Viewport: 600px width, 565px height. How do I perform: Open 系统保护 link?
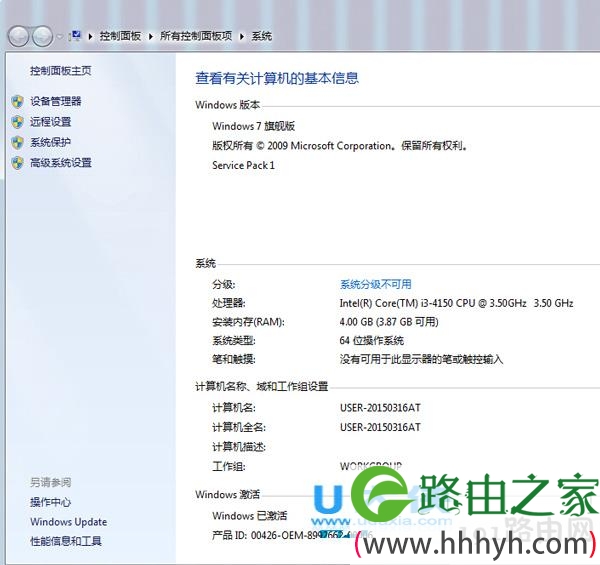(x=51, y=142)
